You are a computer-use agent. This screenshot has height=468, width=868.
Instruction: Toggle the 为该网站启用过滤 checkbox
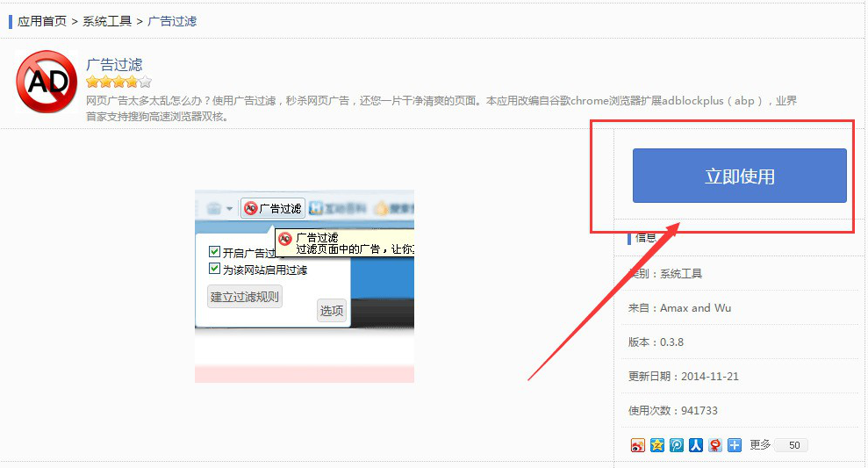214,270
